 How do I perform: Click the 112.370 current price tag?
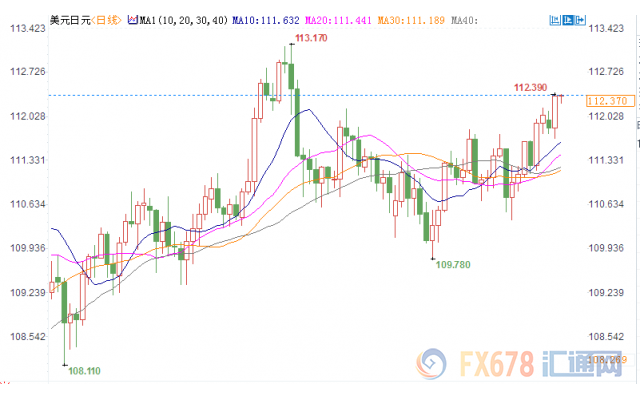coord(610,101)
